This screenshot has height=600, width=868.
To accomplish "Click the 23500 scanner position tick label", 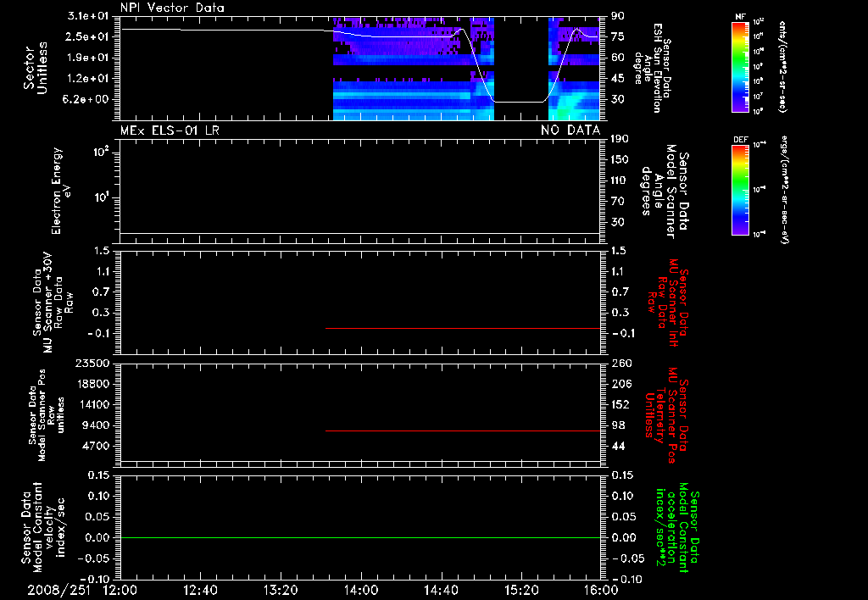I will (x=92, y=363).
